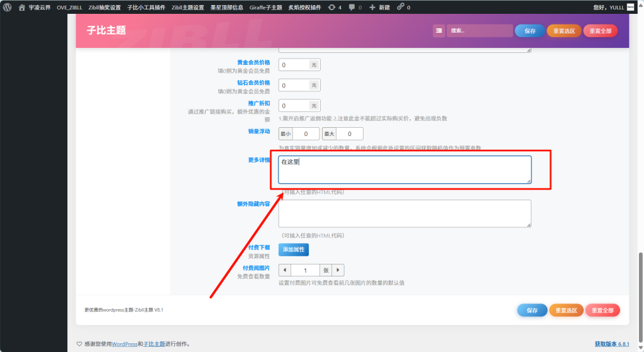Screen dimensions: 644x352
Task: Open Zibll主题设置 menu
Action: (187, 8)
